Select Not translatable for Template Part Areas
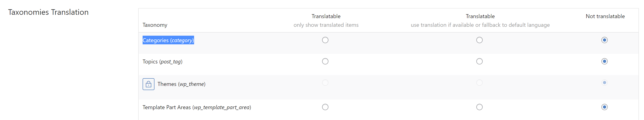The width and height of the screenshot is (644, 120). coord(604,107)
